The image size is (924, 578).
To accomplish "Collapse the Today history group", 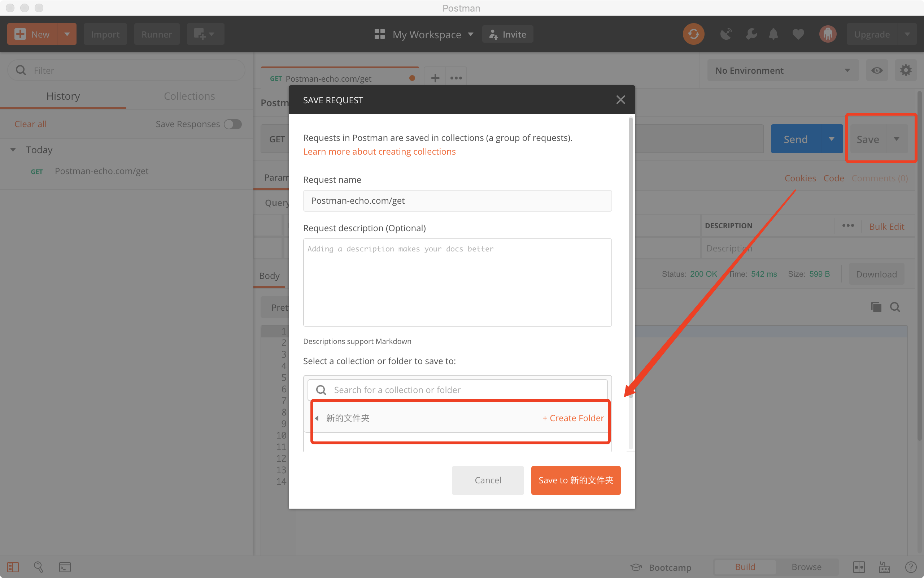I will (x=13, y=150).
